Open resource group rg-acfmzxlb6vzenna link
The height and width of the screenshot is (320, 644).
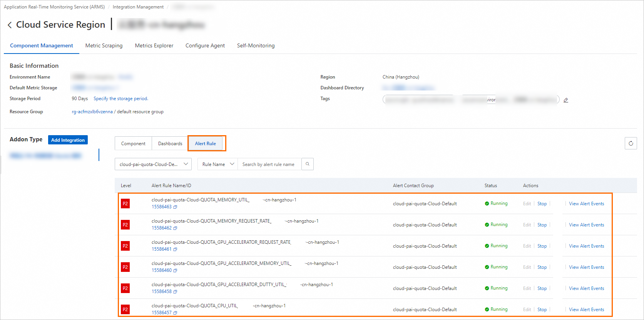pyautogui.click(x=92, y=112)
